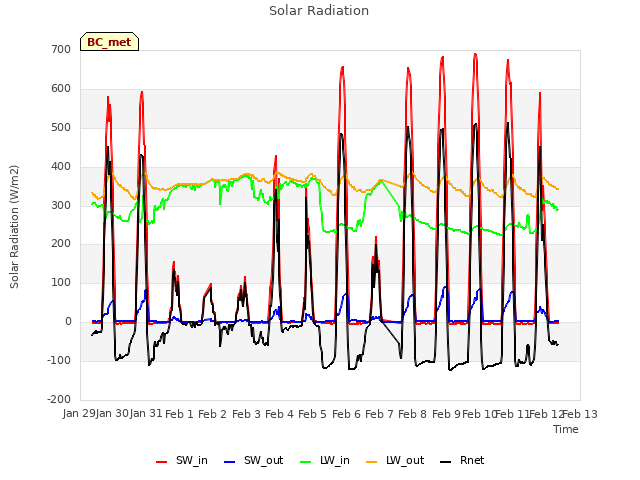The image size is (640, 480).
Task: Click the Feb 6 x-axis label
Action: click(346, 414)
